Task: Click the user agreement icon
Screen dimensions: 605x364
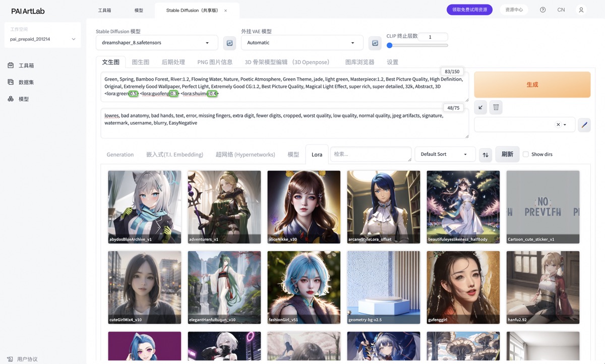Action: pyautogui.click(x=10, y=359)
